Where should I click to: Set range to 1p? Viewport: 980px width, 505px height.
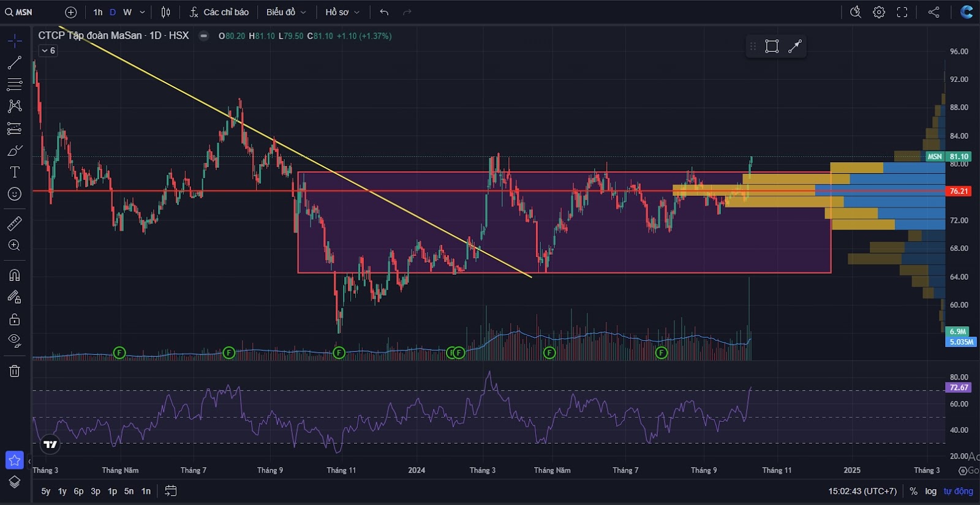[112, 491]
